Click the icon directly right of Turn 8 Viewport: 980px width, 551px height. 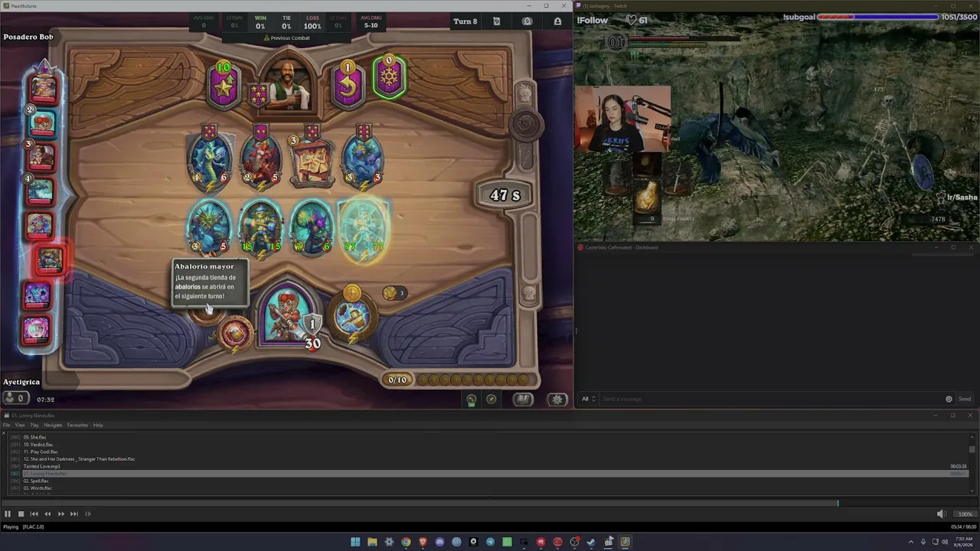[x=496, y=21]
